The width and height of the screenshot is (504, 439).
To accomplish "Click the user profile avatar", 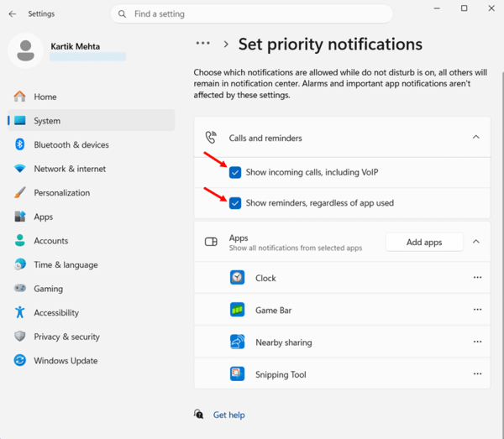I will [x=26, y=50].
